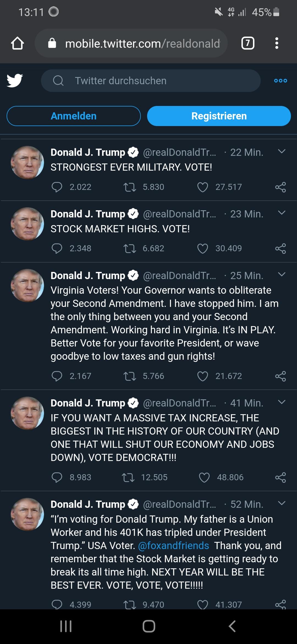Reply to the STOCK MARKET HIGHS tweet

57,249
